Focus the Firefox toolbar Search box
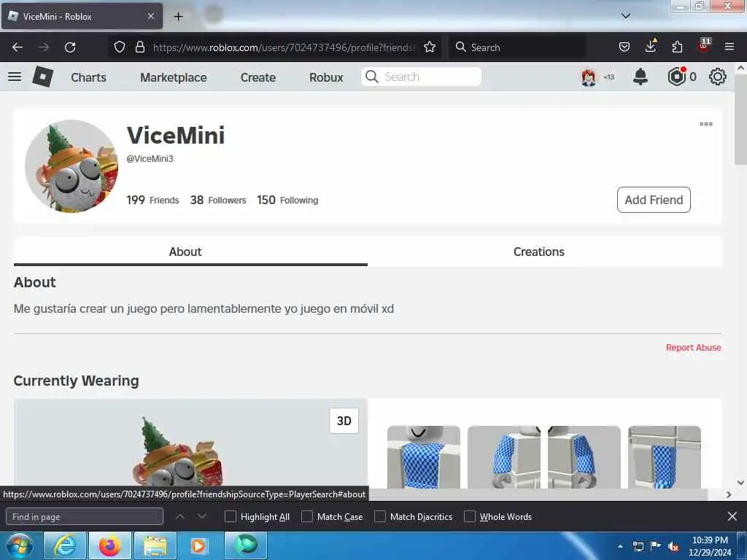Image resolution: width=747 pixels, height=560 pixels. coord(517,47)
